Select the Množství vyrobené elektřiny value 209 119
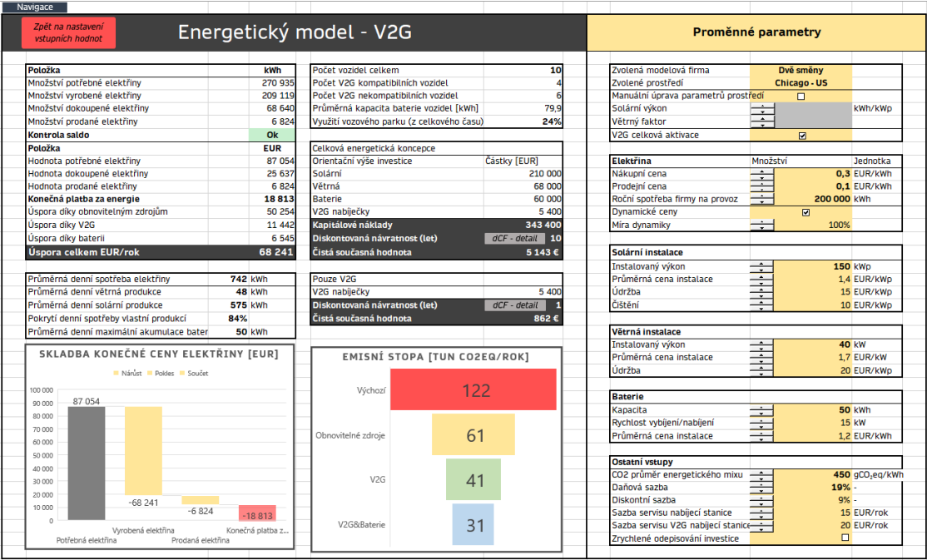This screenshot has height=560, width=927. (x=278, y=95)
